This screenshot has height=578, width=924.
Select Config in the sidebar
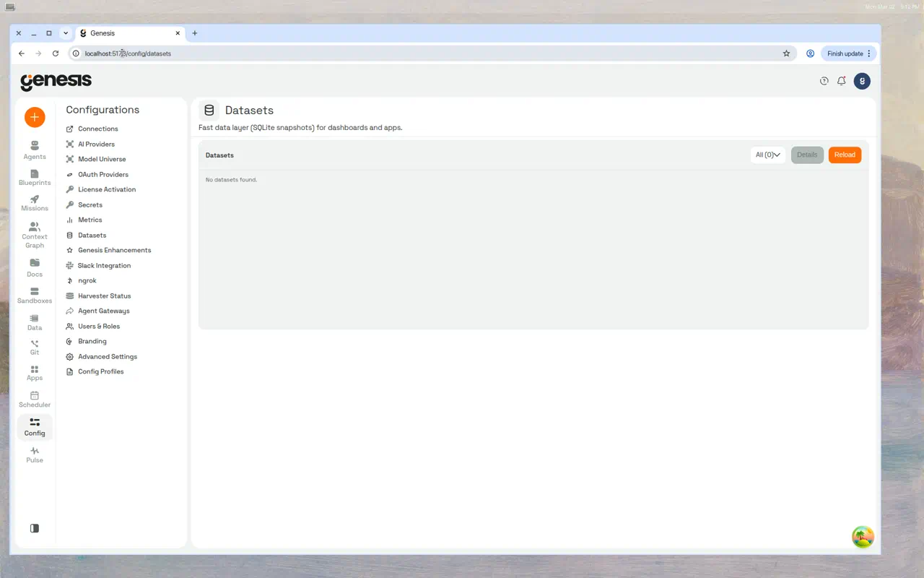[x=35, y=427]
